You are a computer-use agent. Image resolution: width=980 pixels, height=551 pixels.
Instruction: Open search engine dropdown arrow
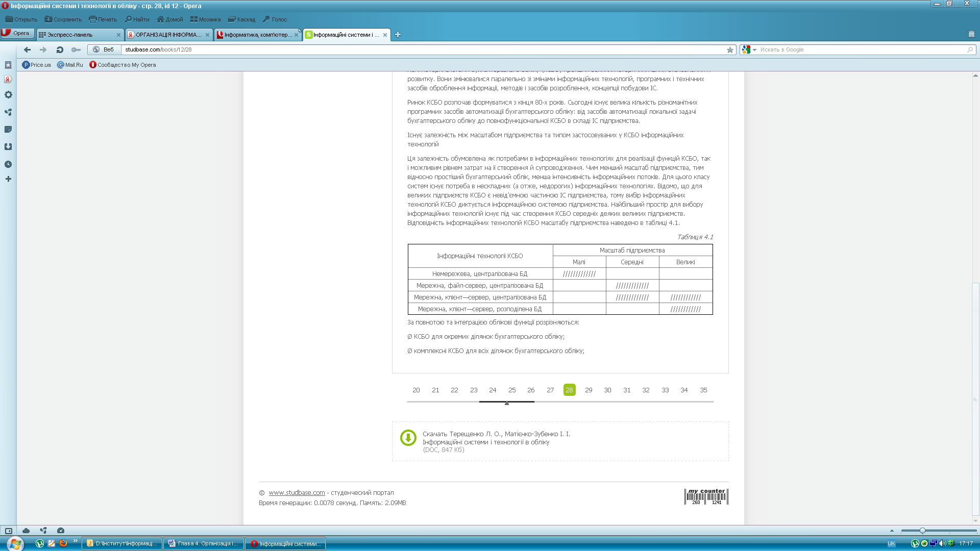[754, 50]
